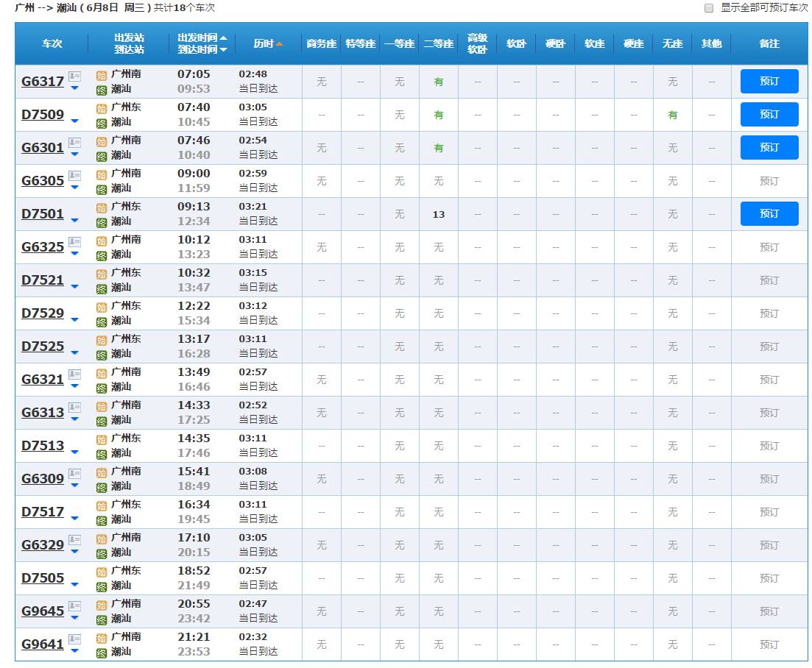The width and height of the screenshot is (812, 668).
Task: Click the 备注 column header
Action: pyautogui.click(x=769, y=43)
